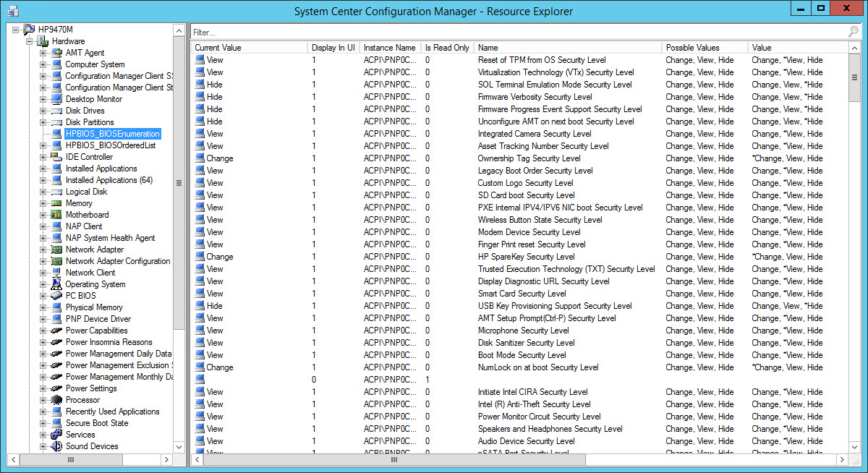This screenshot has width=868, height=473.
Task: Collapse the HP9470M root node
Action: click(x=16, y=30)
